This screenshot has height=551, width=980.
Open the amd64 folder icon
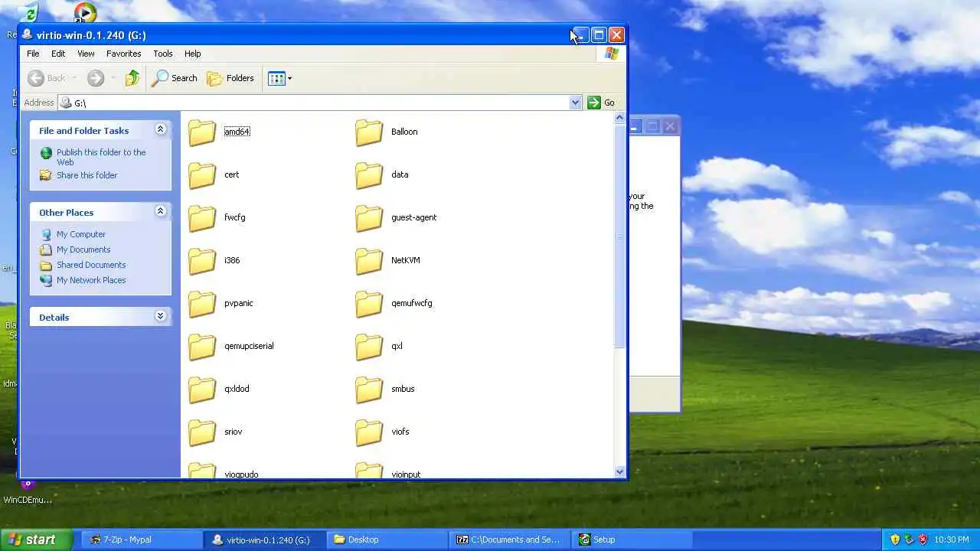[x=202, y=132]
